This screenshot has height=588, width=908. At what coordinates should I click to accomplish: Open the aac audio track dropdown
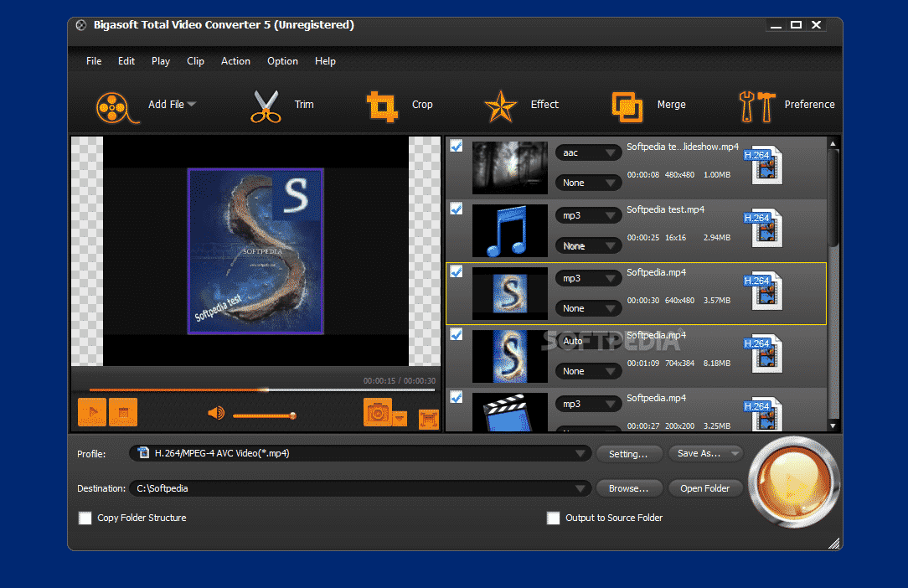click(x=588, y=153)
